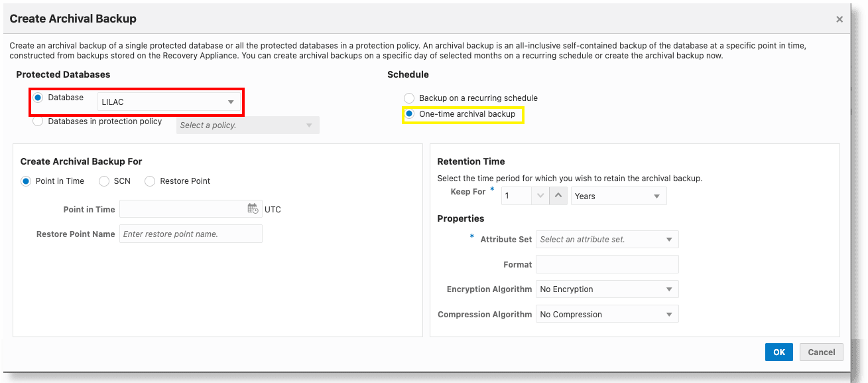Click the Format input field
Image resolution: width=868 pixels, height=383 pixels.
(x=607, y=264)
